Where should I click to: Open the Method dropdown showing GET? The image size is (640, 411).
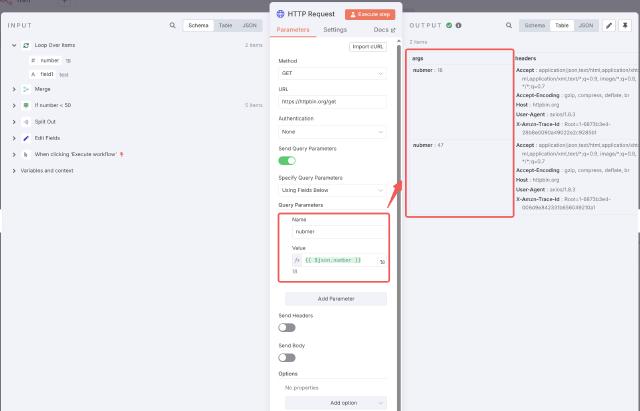coord(332,74)
